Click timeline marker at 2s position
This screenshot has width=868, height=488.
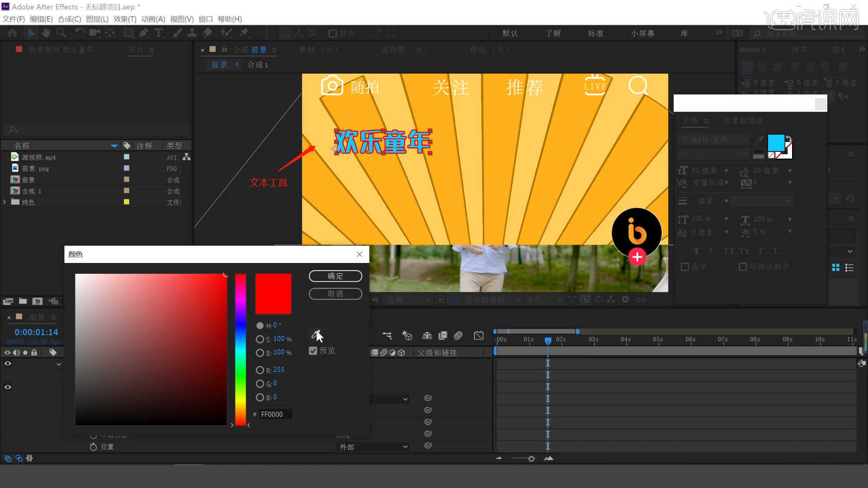[547, 340]
